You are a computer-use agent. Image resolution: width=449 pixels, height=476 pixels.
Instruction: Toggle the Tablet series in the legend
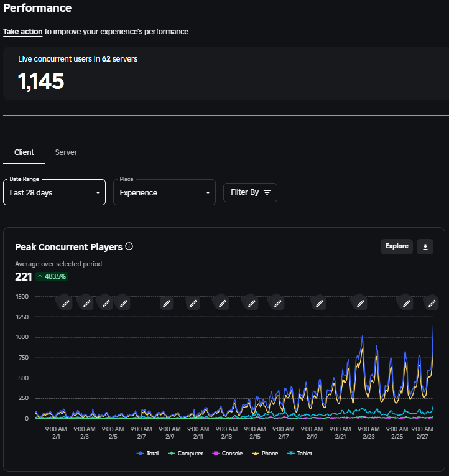[x=299, y=453]
